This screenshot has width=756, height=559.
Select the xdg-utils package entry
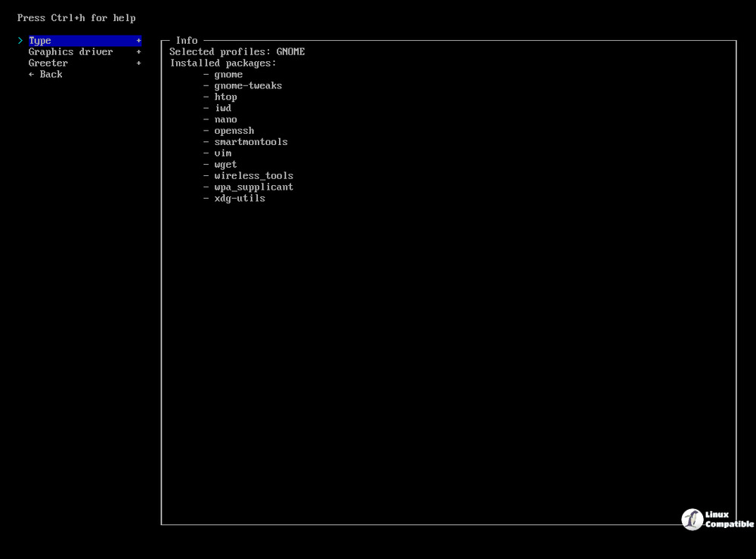[240, 199]
